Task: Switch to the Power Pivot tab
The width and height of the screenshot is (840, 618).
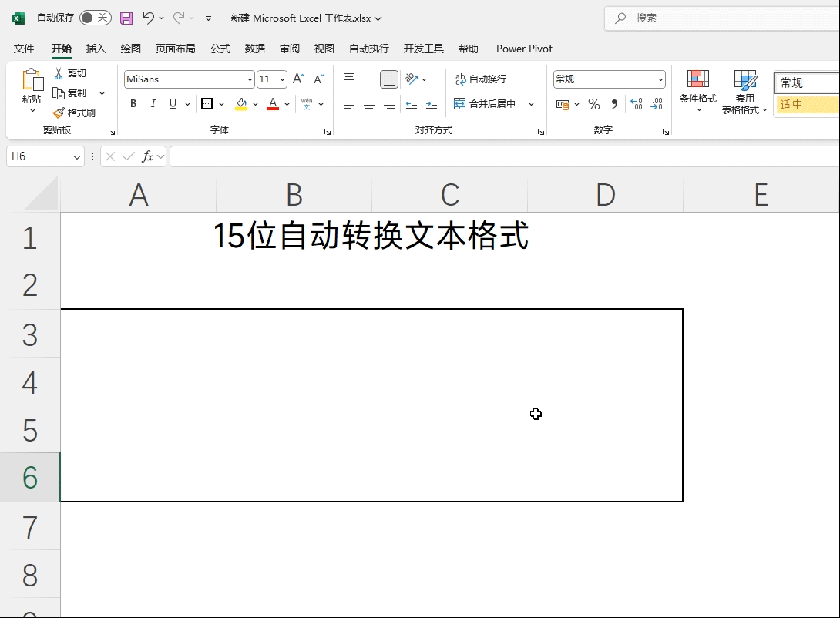Action: 524,49
